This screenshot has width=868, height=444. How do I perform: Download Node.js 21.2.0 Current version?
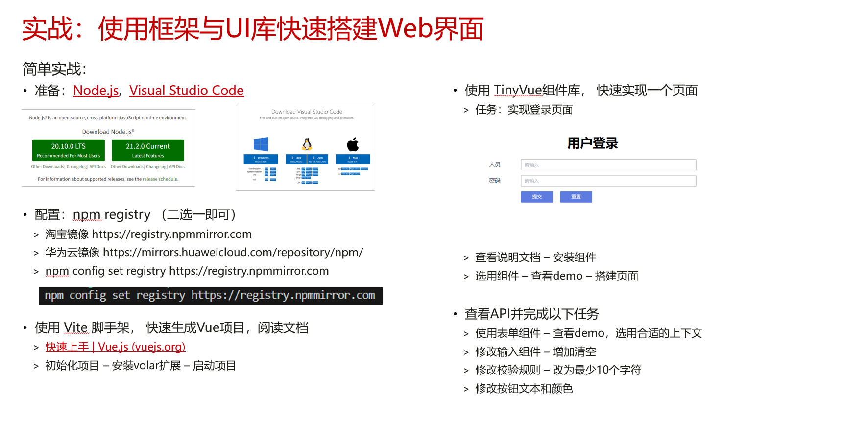[148, 150]
